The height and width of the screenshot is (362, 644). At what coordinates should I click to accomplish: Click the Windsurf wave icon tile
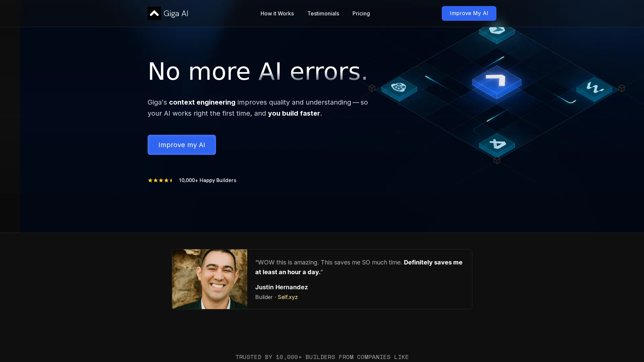click(x=594, y=89)
